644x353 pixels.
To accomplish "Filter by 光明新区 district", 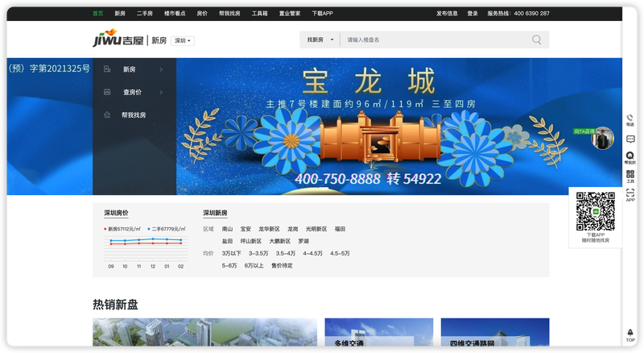I will tap(316, 229).
